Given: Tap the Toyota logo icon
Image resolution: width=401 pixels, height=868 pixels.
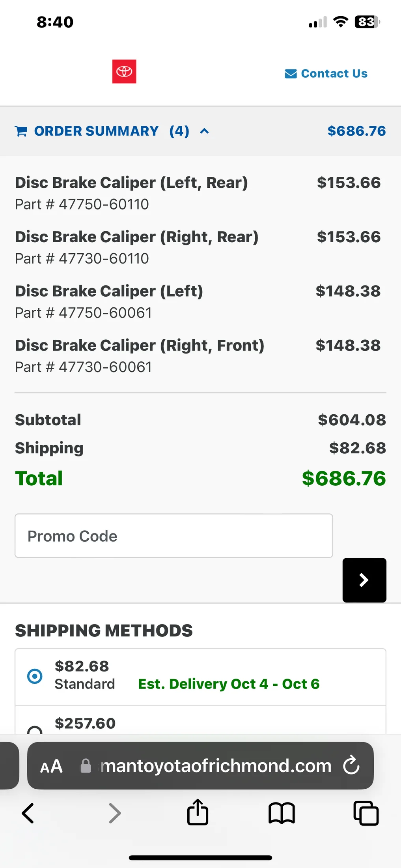Looking at the screenshot, I should [124, 71].
